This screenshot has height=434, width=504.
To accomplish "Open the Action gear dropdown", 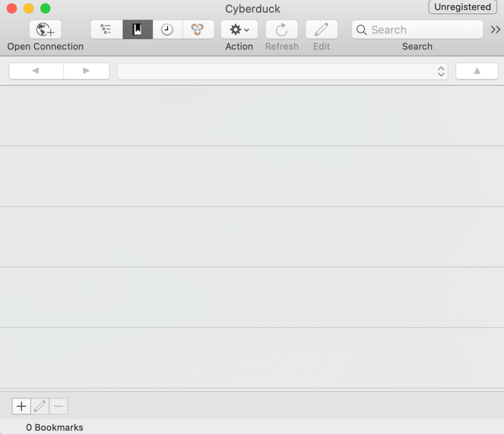I will click(239, 30).
